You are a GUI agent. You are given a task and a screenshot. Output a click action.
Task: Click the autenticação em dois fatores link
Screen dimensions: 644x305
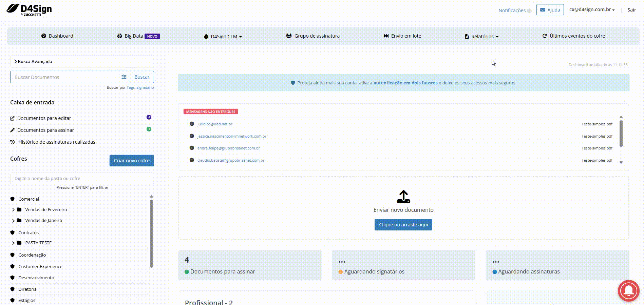click(x=405, y=83)
